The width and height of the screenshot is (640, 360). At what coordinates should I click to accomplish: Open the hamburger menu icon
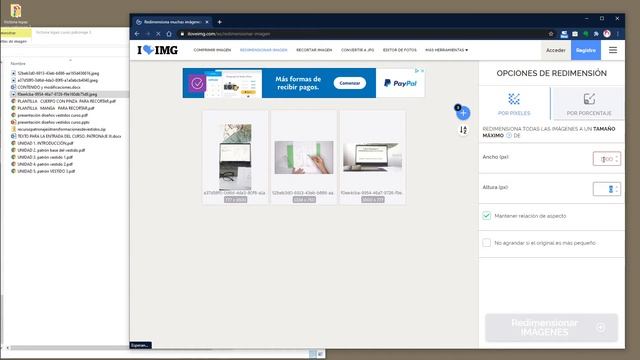click(613, 50)
